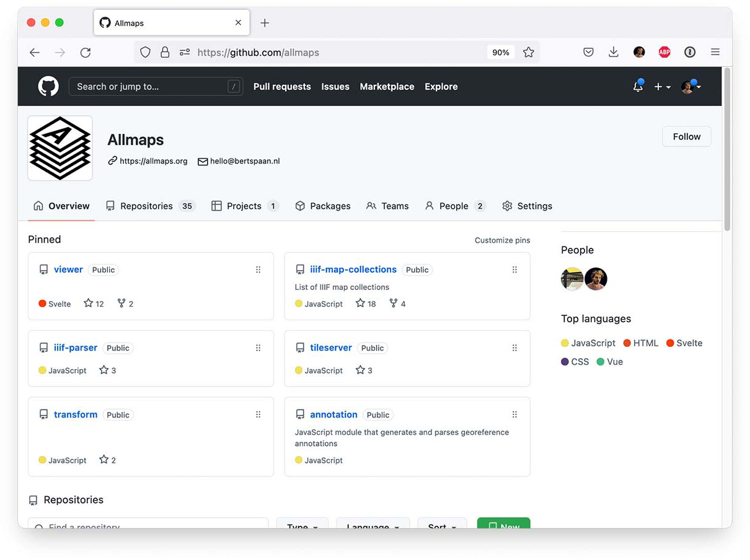Open the browser downloads icon

(x=614, y=53)
